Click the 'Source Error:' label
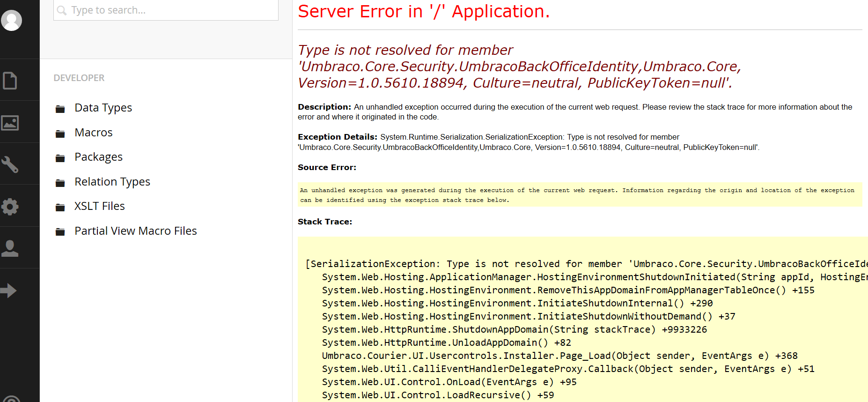868x402 pixels. click(327, 167)
